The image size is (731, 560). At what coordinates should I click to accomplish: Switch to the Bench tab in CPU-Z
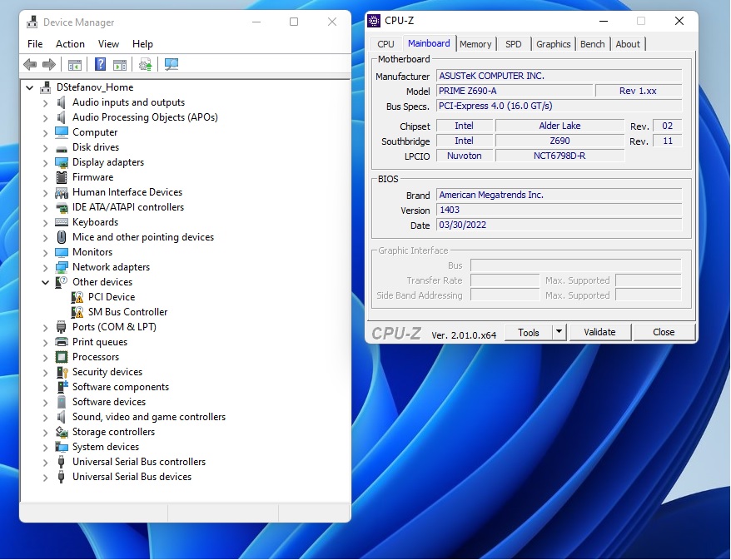[593, 44]
